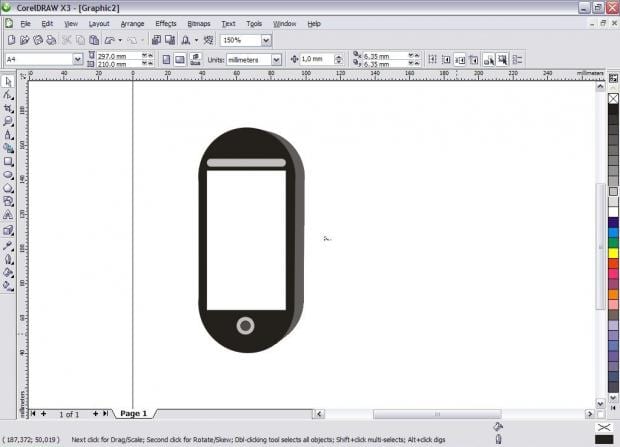Viewport: 620px width, 447px height.
Task: Click the nudge offset 1,0 mm spinner
Action: (x=338, y=59)
